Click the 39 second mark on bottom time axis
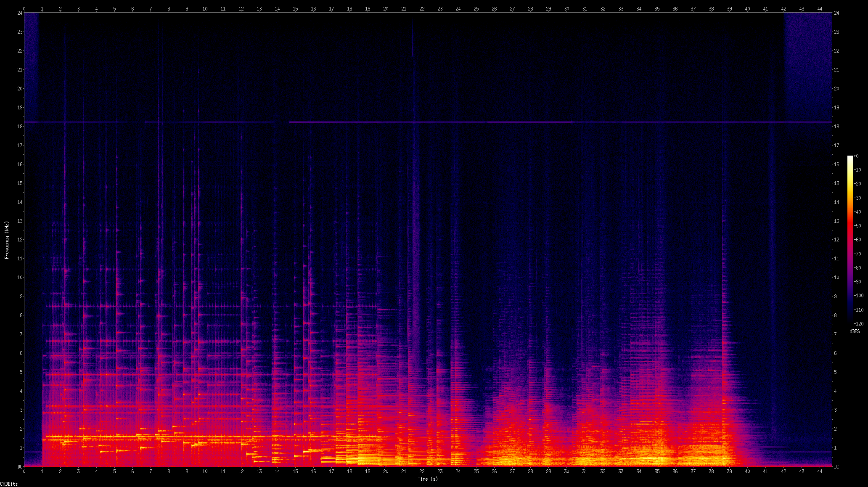This screenshot has height=487, width=868. [729, 471]
